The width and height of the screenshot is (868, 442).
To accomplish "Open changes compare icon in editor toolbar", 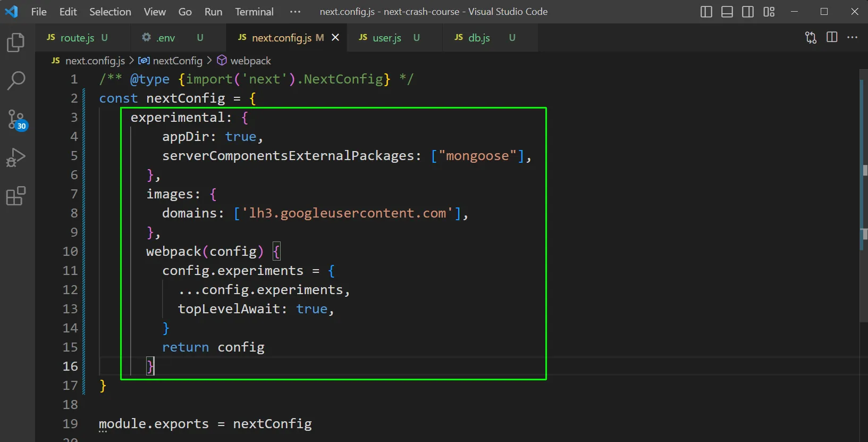I will (811, 37).
